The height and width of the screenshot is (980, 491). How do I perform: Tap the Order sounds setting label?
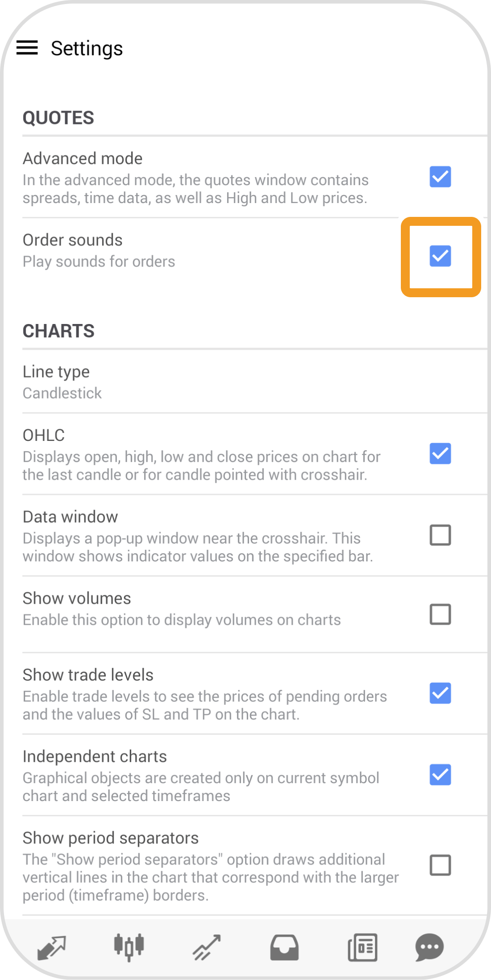click(72, 240)
